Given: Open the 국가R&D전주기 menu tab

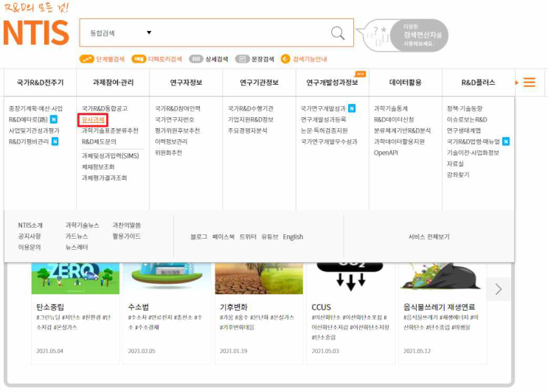Looking at the screenshot, I should [40, 83].
